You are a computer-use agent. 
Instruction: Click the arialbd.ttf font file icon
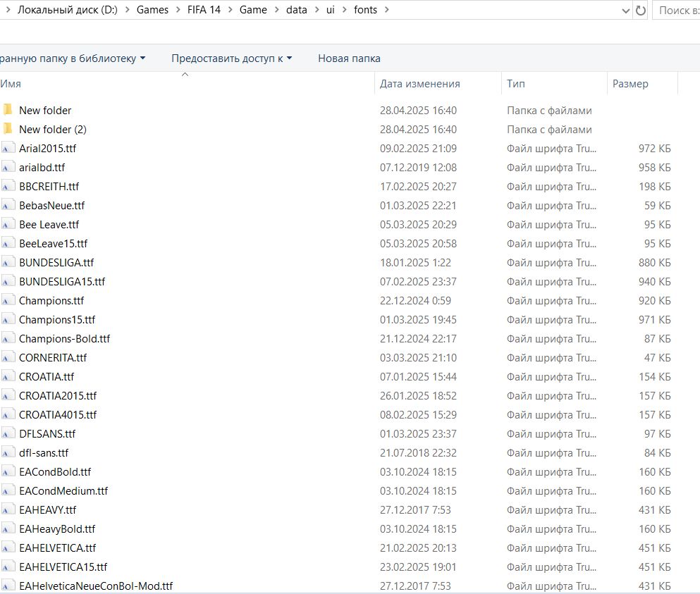[x=8, y=168]
